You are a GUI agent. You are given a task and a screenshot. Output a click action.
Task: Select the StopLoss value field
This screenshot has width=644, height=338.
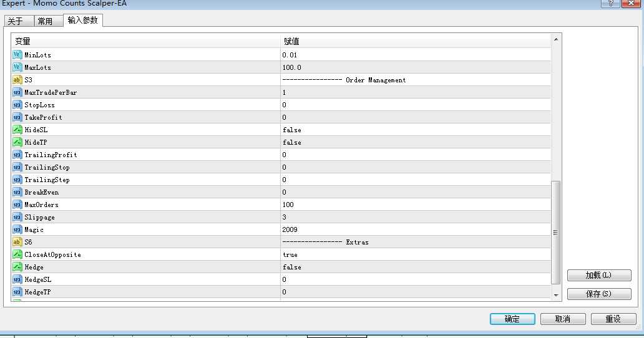(415, 105)
